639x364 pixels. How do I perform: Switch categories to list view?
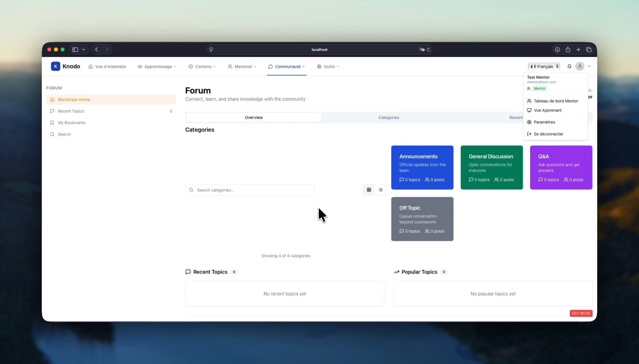tap(381, 190)
